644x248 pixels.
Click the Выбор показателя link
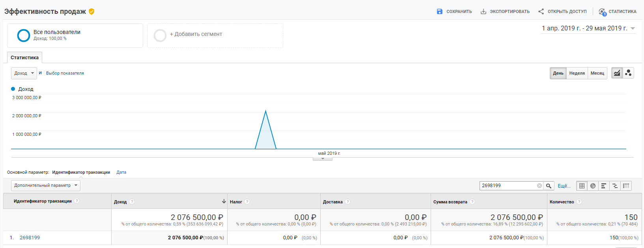tap(65, 73)
